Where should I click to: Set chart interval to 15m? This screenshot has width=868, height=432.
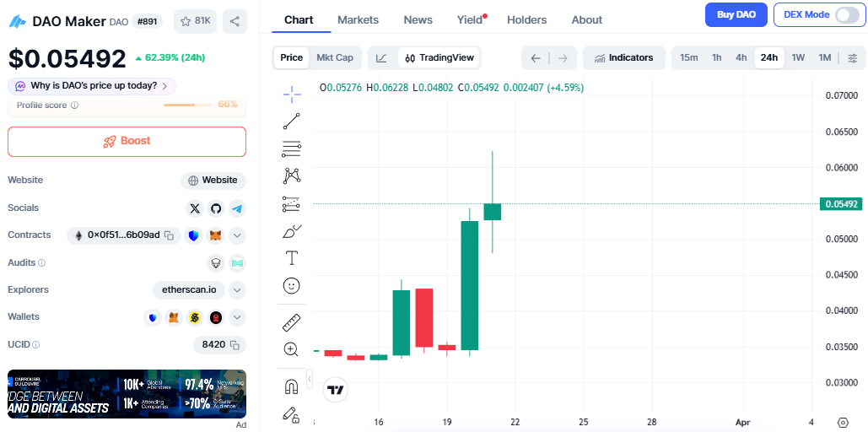pos(688,57)
